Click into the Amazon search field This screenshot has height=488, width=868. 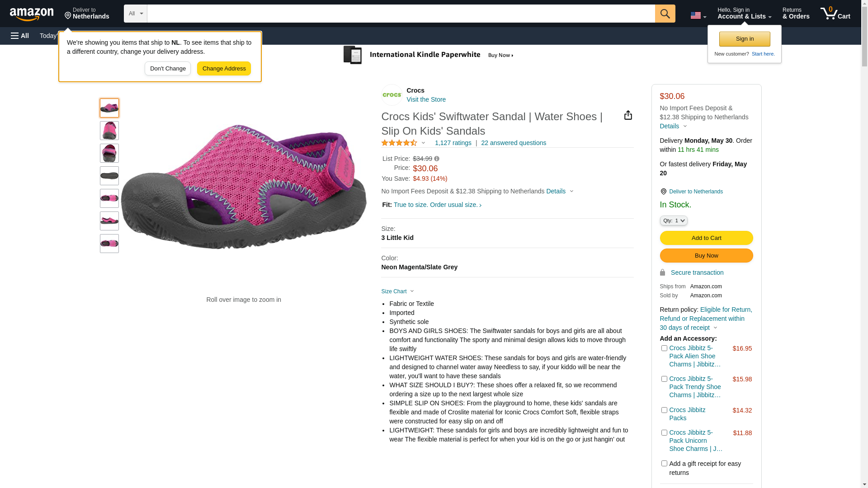[401, 14]
